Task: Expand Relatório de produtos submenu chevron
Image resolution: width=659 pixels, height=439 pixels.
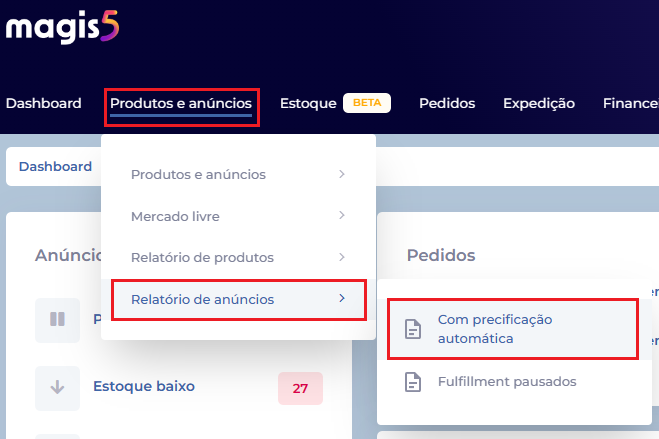Action: 342,257
